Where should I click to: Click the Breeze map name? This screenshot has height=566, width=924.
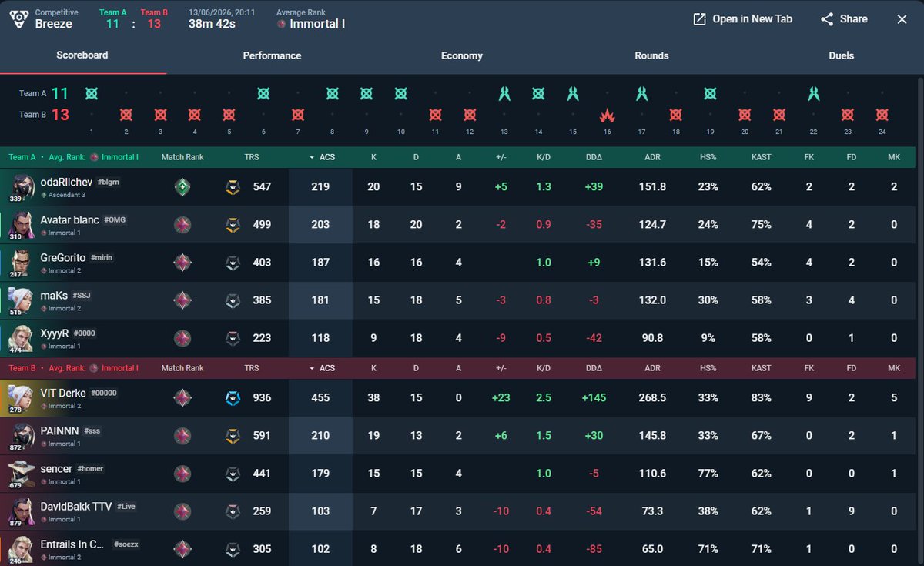[53, 24]
